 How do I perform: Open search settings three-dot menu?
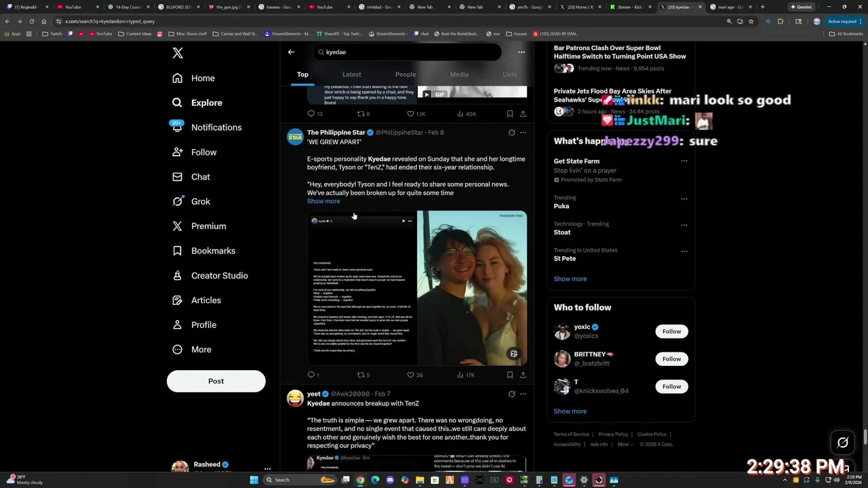pyautogui.click(x=521, y=52)
